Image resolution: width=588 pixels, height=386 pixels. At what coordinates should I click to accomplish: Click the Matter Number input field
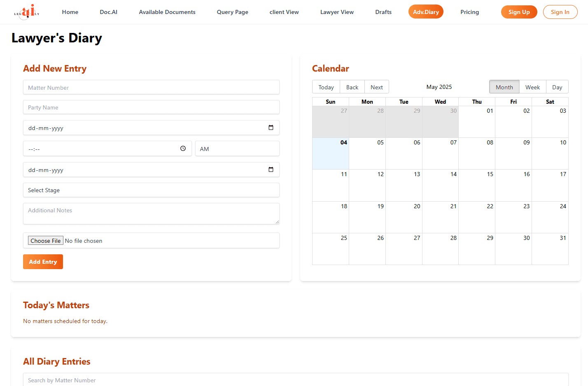coord(151,88)
